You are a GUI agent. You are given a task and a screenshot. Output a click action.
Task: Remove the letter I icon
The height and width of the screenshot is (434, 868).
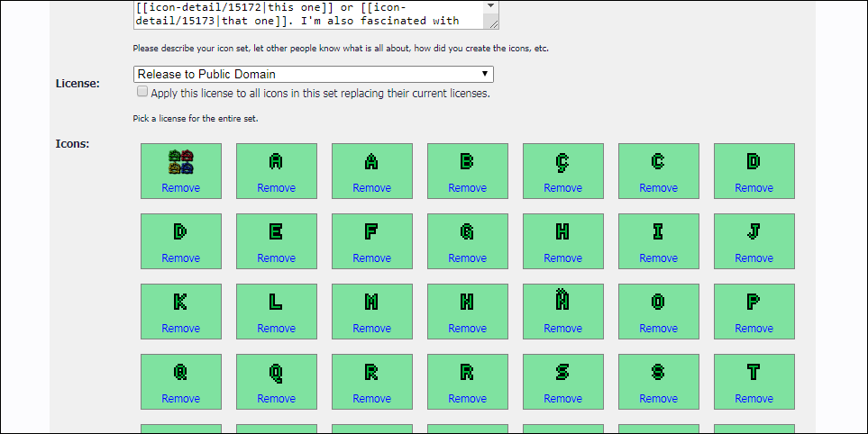(x=658, y=258)
